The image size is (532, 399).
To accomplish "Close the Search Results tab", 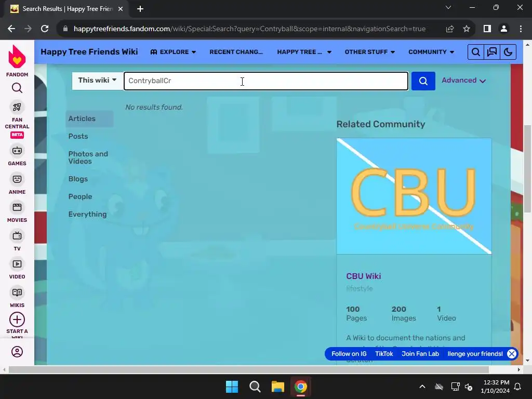I will (x=121, y=9).
